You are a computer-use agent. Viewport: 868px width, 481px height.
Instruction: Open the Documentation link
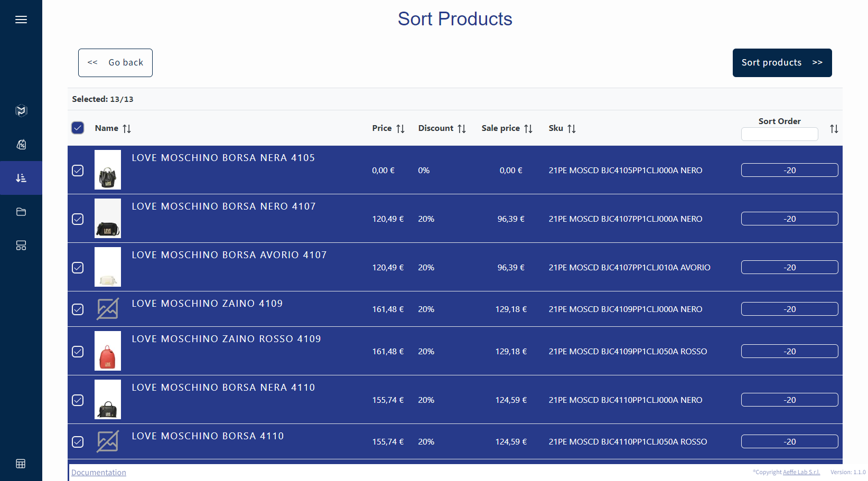click(x=99, y=473)
